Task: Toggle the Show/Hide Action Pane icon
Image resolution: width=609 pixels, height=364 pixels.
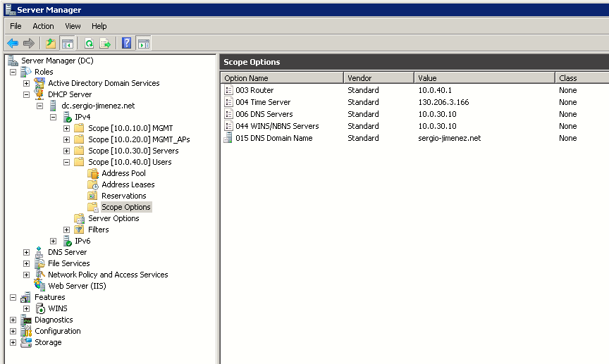Action: (143, 43)
